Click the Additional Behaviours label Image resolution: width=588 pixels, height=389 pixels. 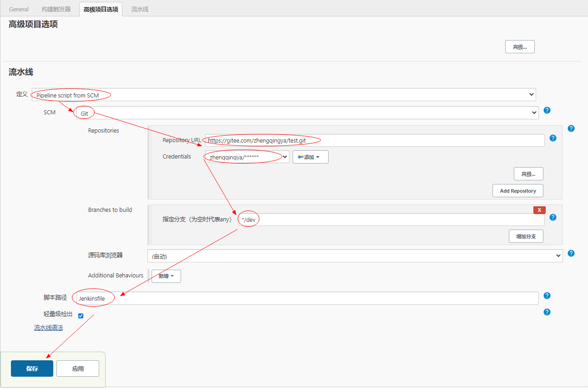(x=116, y=276)
